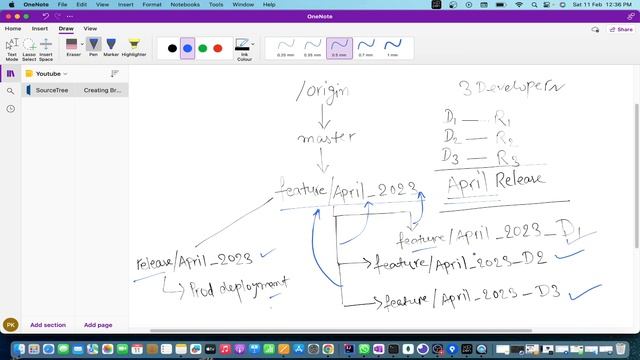Open the Draw ribbon tab
The width and height of the screenshot is (640, 360).
[x=66, y=29]
